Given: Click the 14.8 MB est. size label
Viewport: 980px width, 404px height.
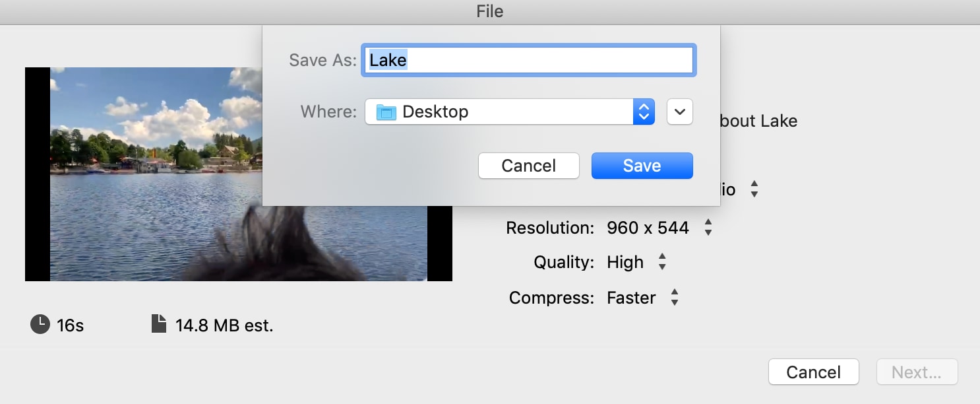Looking at the screenshot, I should tap(224, 325).
